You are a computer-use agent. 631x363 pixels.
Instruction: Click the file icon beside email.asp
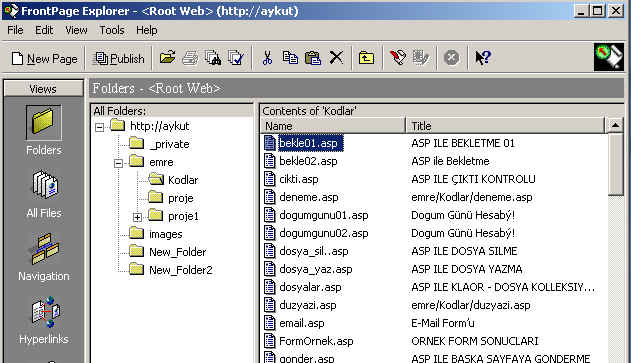pyautogui.click(x=269, y=323)
